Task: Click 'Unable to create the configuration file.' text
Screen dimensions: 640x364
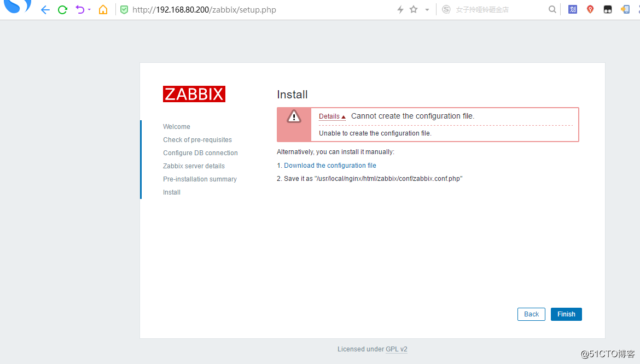Action: click(375, 133)
